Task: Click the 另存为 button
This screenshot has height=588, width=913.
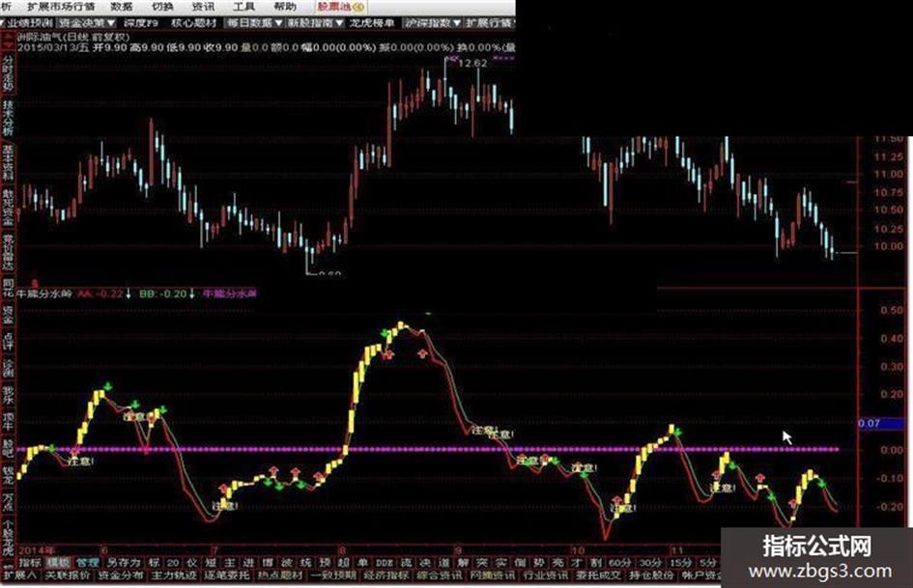Action: [x=124, y=562]
